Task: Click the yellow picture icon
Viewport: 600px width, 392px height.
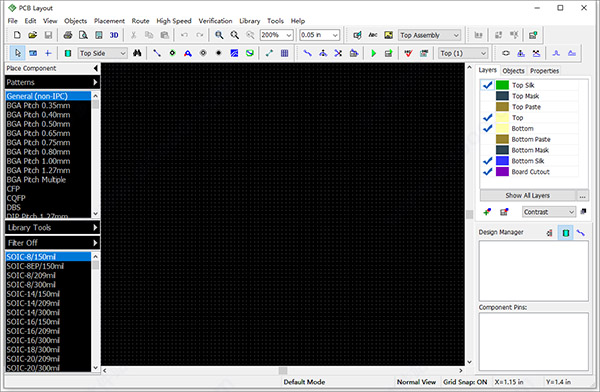Action: pyautogui.click(x=388, y=35)
